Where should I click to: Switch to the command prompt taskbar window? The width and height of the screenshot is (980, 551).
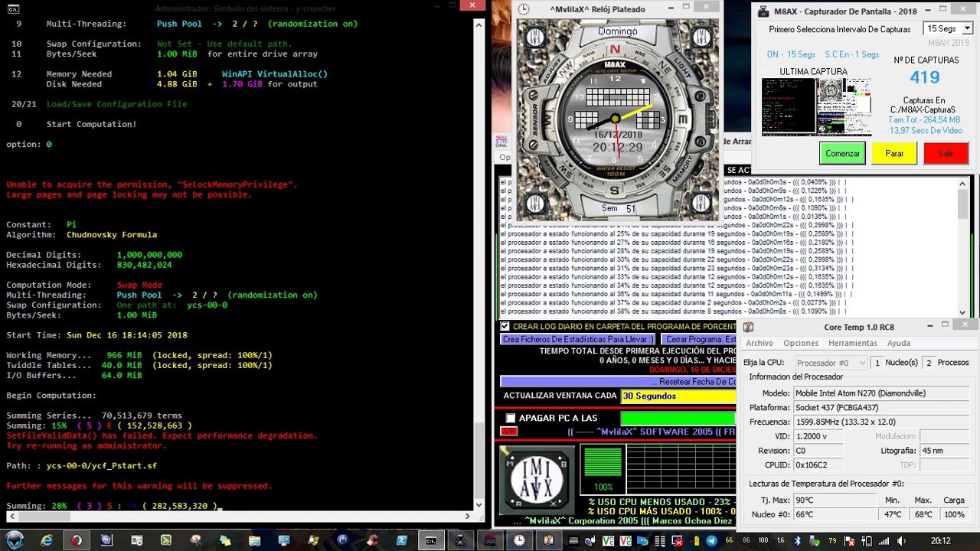point(431,540)
